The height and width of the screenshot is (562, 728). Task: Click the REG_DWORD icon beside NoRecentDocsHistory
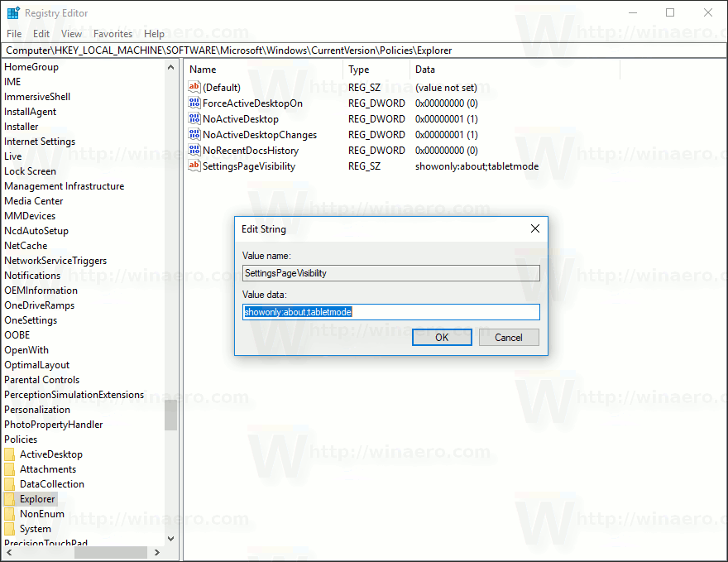pos(194,150)
